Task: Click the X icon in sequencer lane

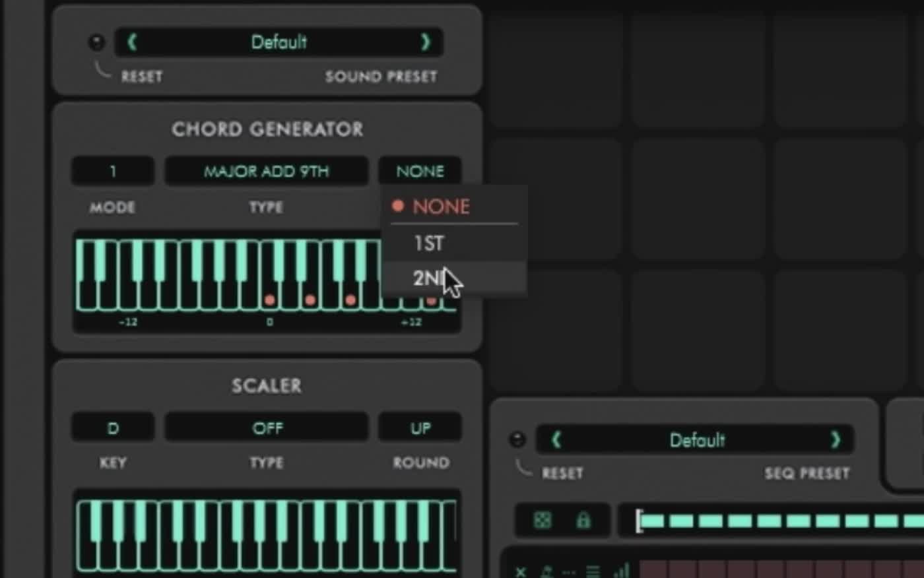Action: tap(521, 571)
